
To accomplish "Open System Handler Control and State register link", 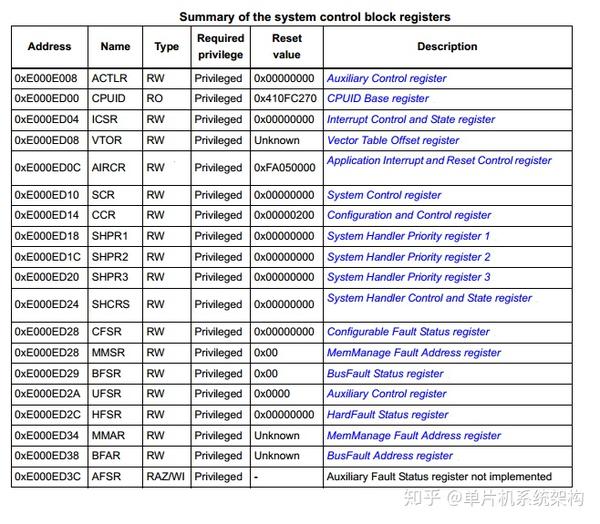I will (429, 298).
